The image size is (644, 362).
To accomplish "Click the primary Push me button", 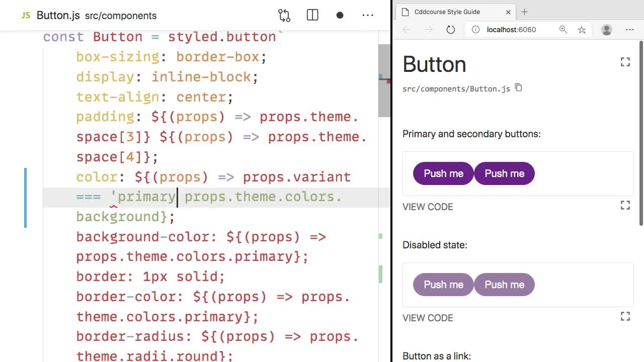I will [443, 173].
